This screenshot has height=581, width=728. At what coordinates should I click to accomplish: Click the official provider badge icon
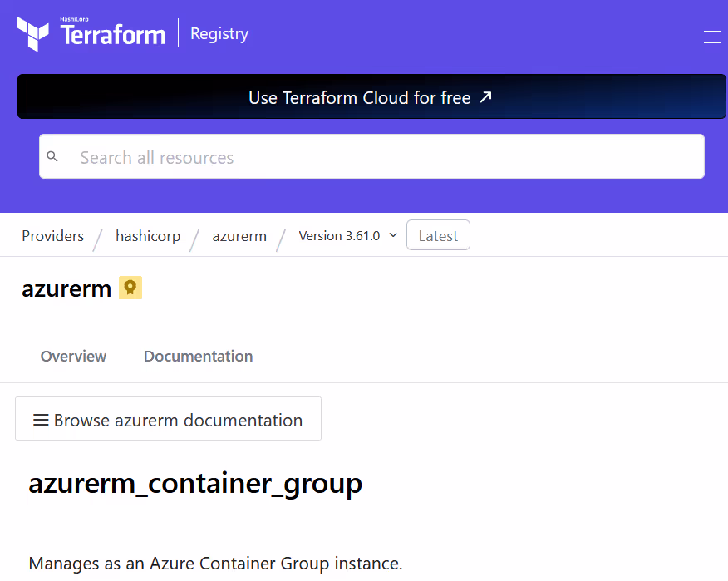[130, 288]
